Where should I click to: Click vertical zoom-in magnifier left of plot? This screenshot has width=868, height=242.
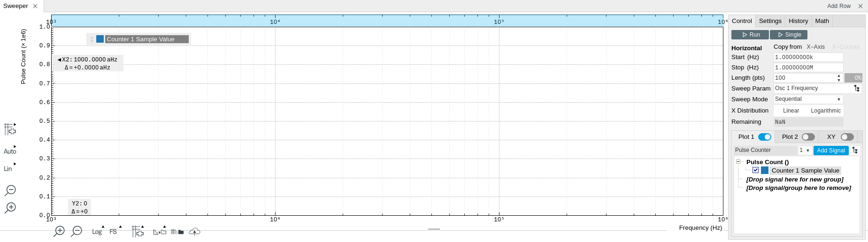coord(10,208)
